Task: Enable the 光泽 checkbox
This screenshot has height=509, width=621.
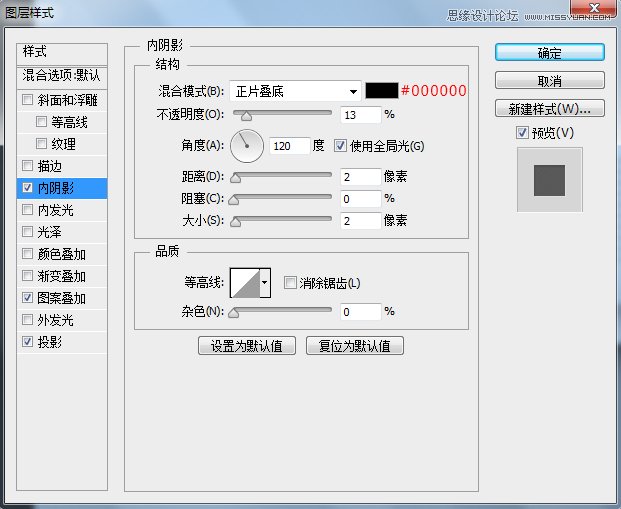Action: click(27, 231)
